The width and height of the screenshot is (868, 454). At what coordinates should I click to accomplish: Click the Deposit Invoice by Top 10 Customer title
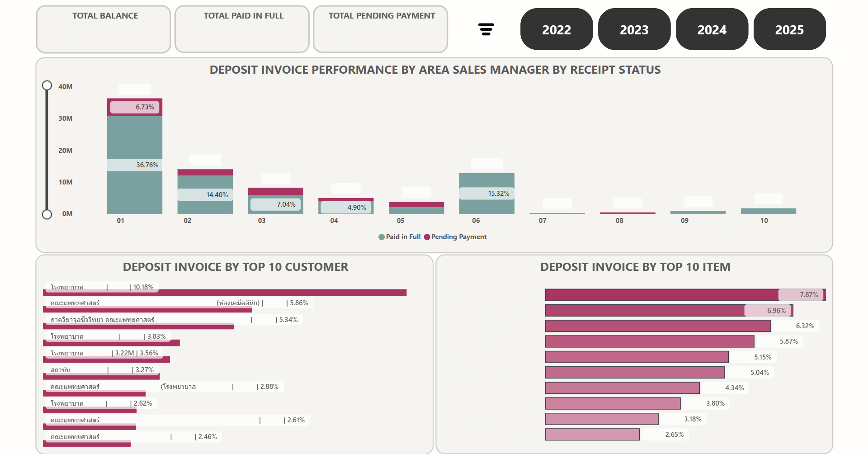[236, 267]
